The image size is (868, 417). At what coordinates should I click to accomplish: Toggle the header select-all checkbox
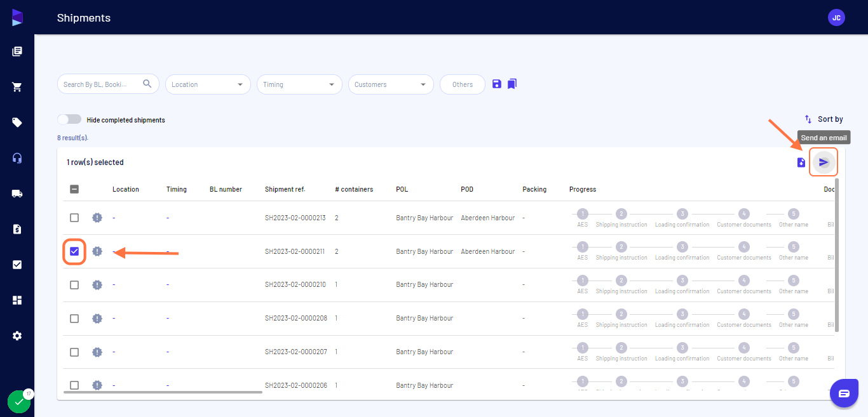pyautogui.click(x=74, y=189)
